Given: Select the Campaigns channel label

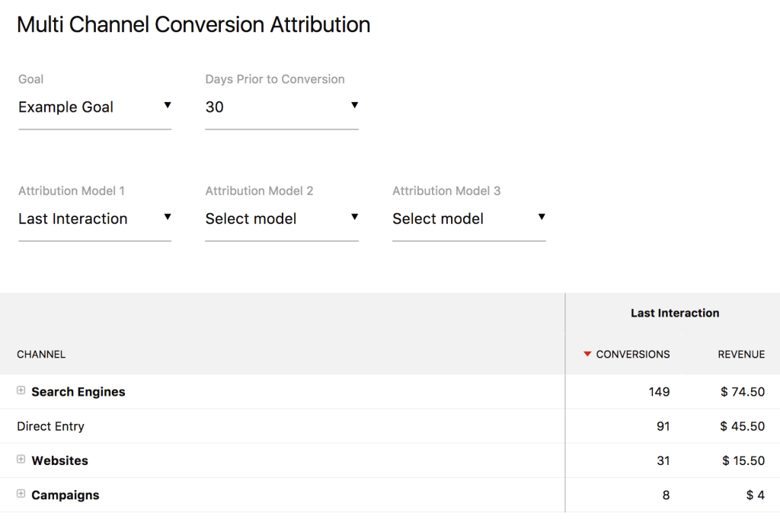Looking at the screenshot, I should click(x=66, y=495).
